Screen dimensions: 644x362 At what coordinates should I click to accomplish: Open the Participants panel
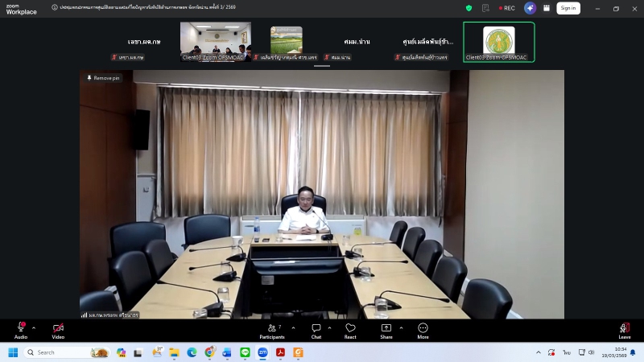(x=272, y=328)
